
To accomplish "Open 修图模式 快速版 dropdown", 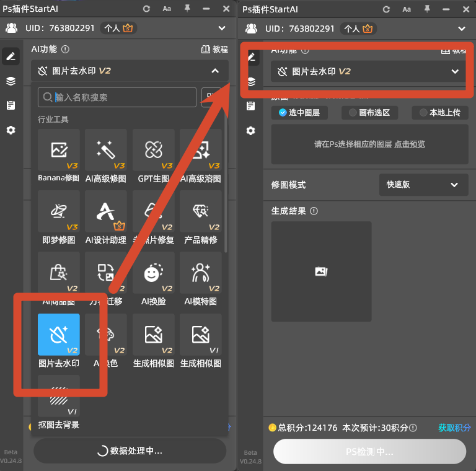I will pos(423,185).
